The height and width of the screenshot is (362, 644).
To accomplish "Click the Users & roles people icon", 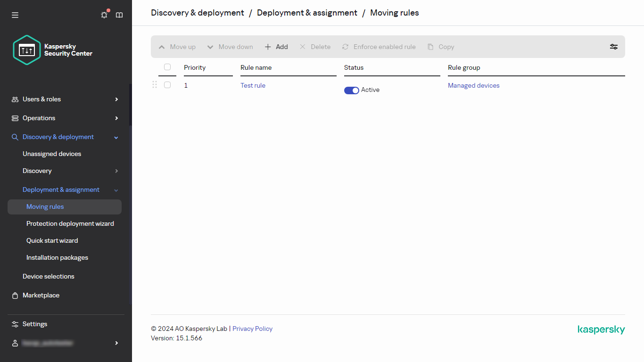I will point(14,99).
